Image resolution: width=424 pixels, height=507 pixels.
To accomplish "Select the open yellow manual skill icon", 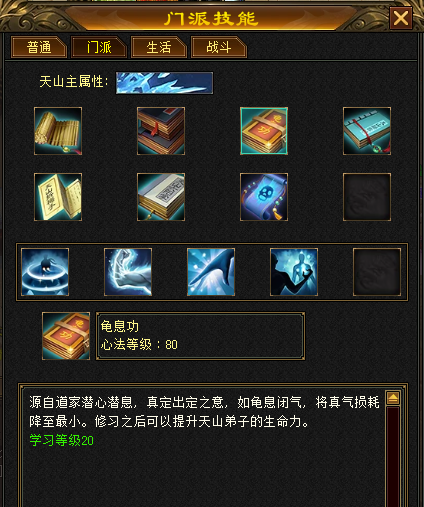I will click(58, 197).
